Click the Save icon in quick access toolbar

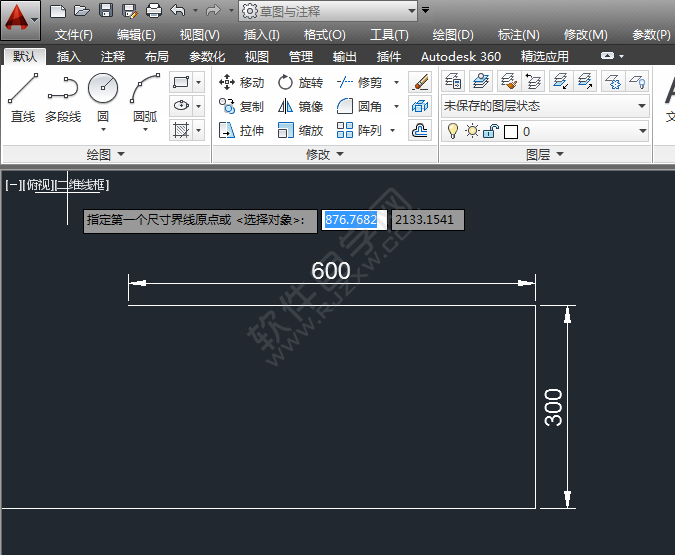tap(106, 11)
